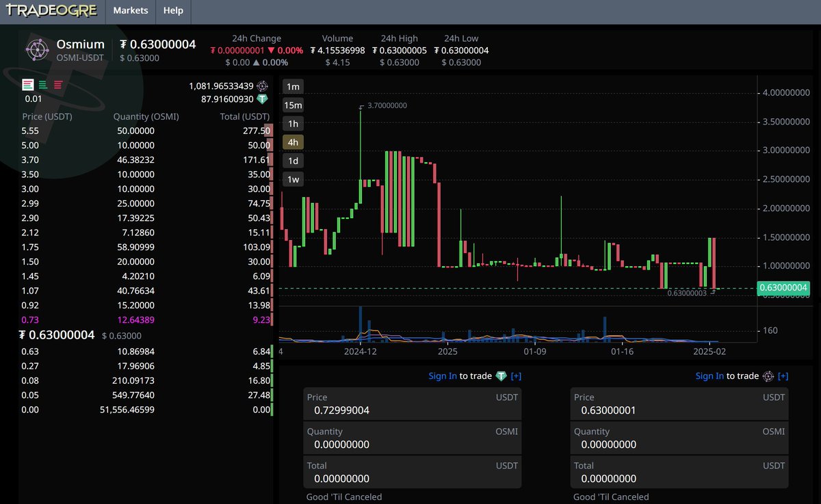821x504 pixels.
Task: Click the Tether icon next to first Sign In
Action: (501, 376)
